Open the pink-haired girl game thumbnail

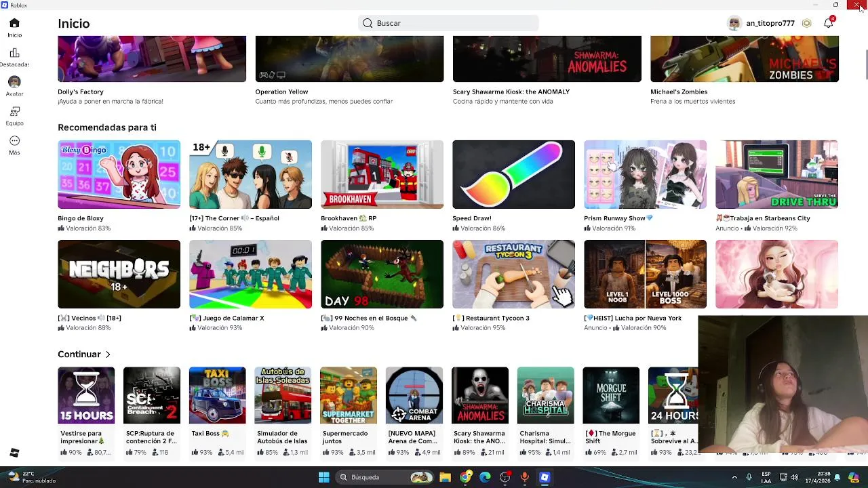pyautogui.click(x=776, y=274)
